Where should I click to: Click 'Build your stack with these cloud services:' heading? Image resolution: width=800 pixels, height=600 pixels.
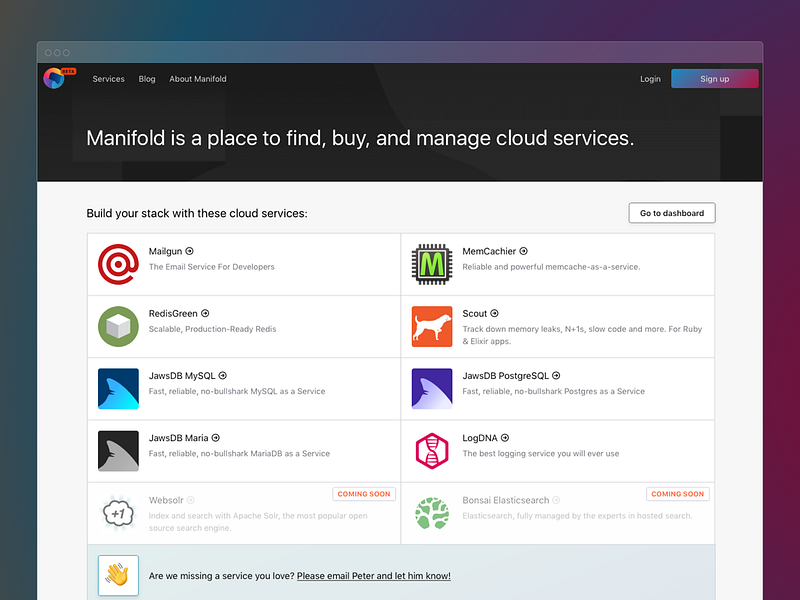pyautogui.click(x=197, y=213)
